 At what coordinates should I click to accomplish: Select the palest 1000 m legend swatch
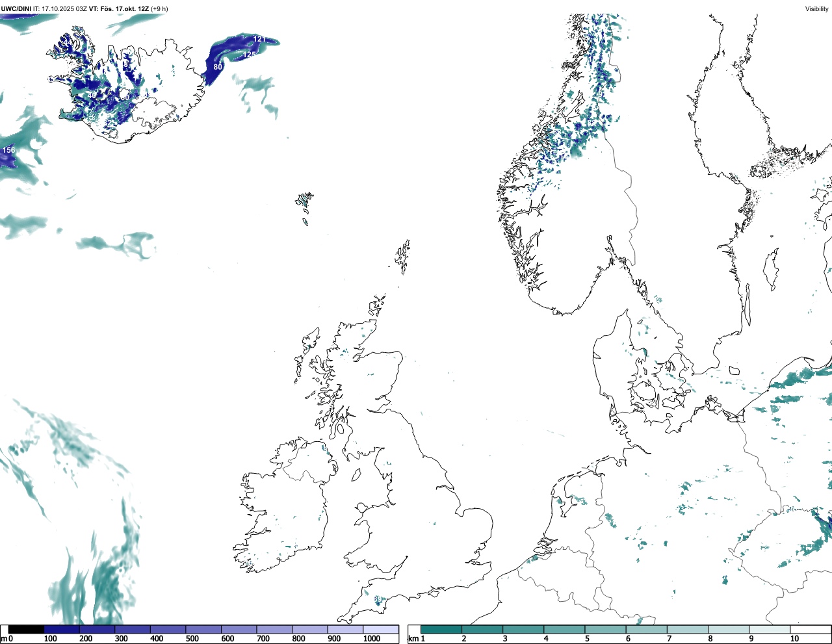[x=381, y=630]
